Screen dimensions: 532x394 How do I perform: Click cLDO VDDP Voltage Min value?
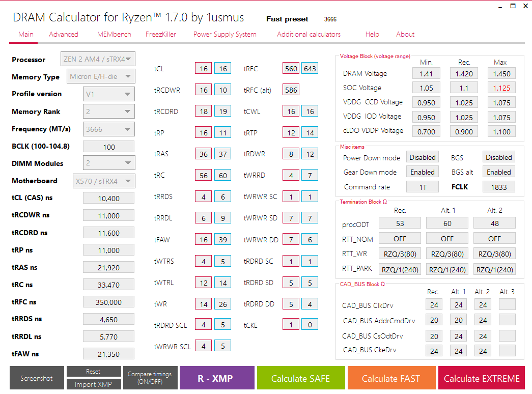point(427,132)
